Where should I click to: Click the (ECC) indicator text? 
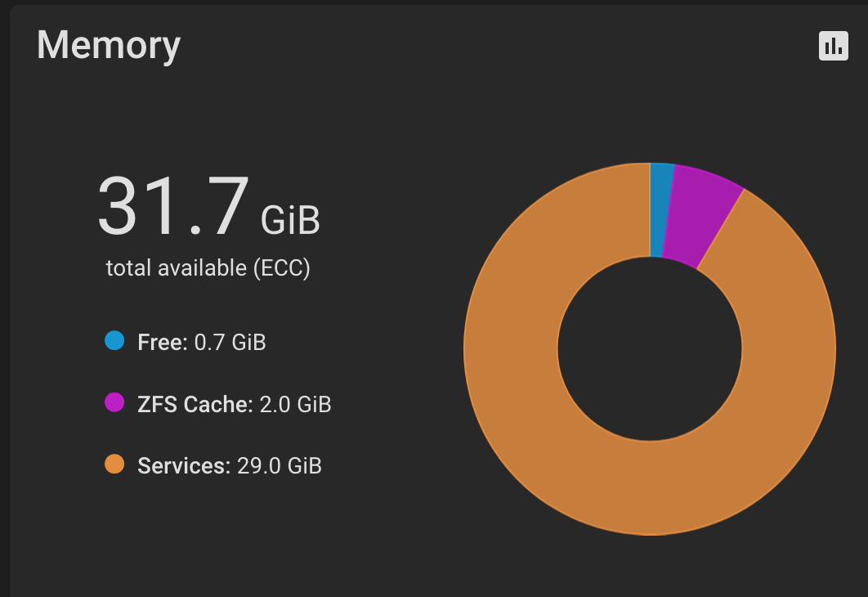click(x=282, y=268)
